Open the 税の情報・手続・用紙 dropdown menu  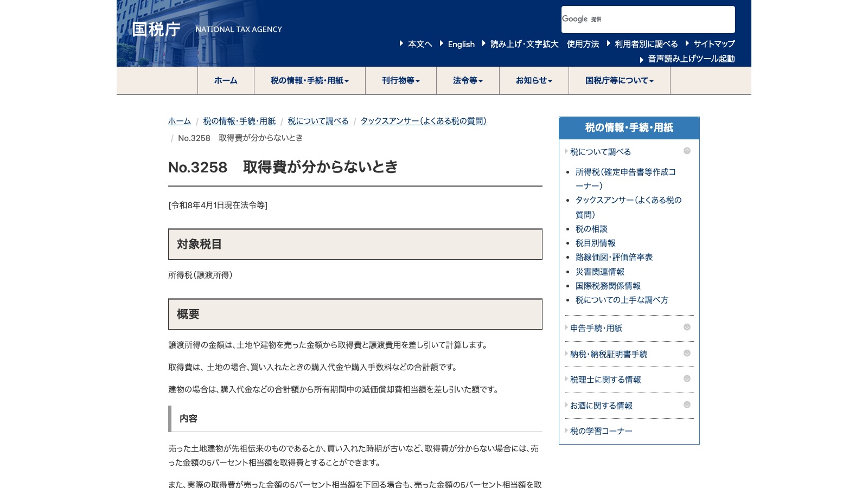tap(310, 80)
